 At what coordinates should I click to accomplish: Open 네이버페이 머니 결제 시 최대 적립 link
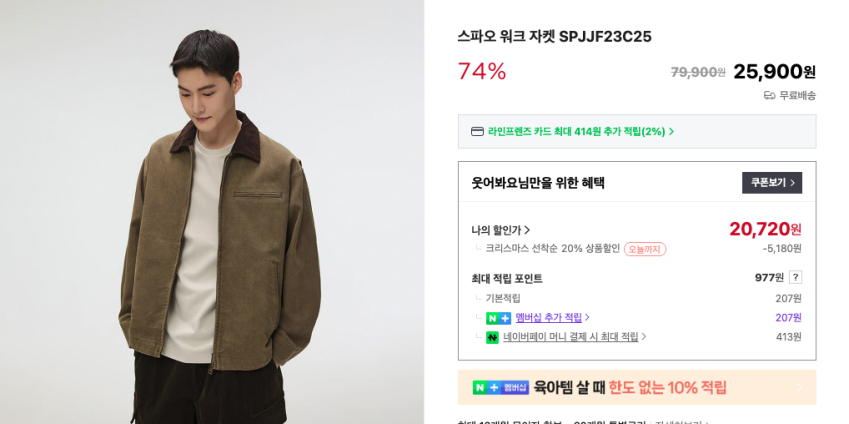point(571,337)
